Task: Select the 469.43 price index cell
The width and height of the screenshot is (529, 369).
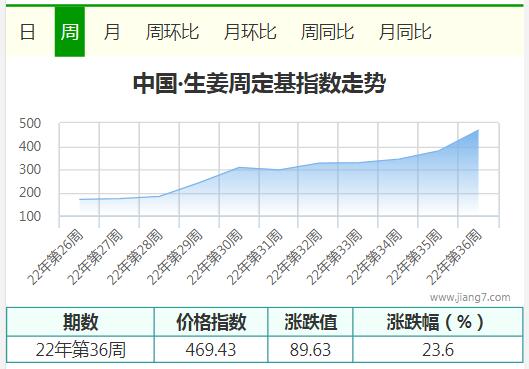Action: pos(211,349)
